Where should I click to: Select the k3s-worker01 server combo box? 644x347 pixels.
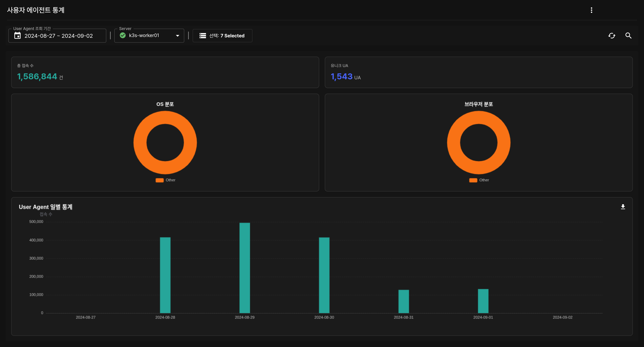coord(149,36)
